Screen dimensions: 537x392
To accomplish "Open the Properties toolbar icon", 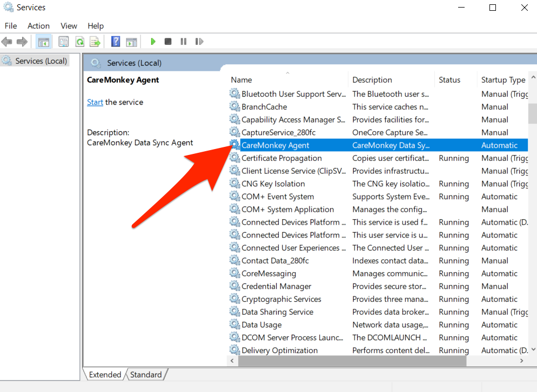I will click(x=63, y=42).
